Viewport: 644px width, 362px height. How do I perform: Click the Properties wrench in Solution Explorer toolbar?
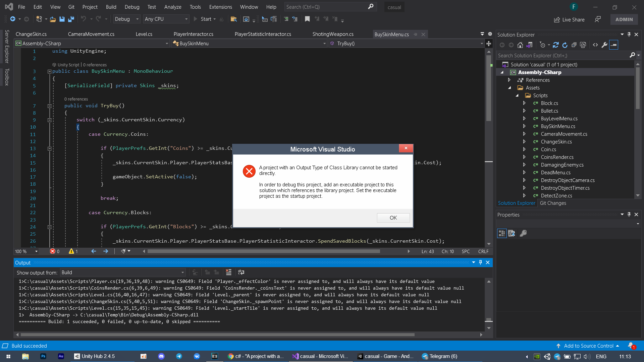coord(604,45)
